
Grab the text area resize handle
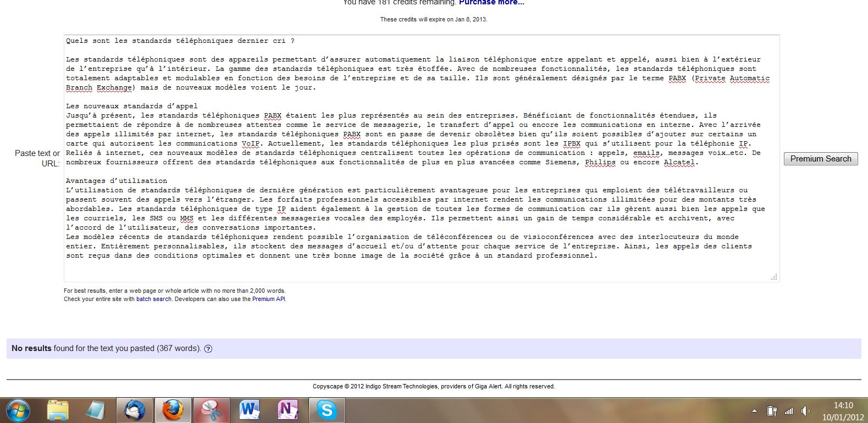pos(774,277)
